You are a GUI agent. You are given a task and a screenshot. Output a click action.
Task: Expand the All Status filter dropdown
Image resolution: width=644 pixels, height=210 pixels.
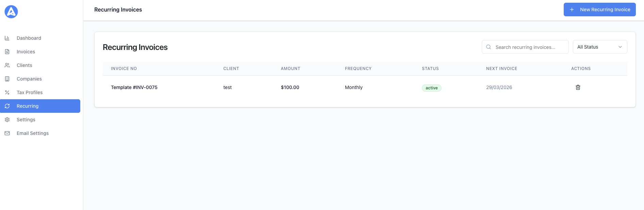point(600,47)
